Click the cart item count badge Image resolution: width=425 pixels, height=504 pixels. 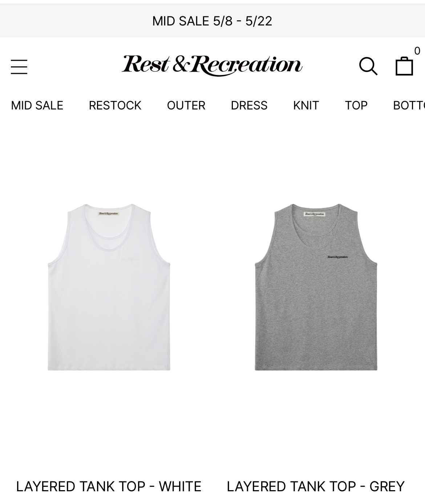click(x=417, y=51)
